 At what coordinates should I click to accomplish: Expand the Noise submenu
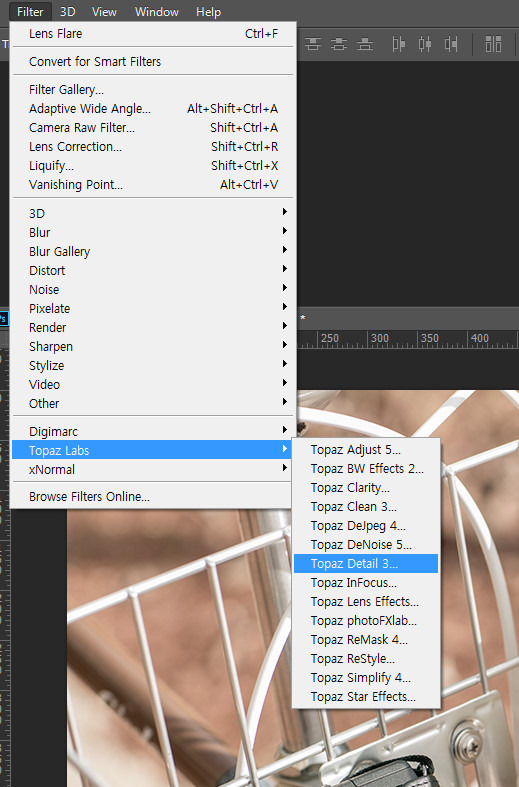point(153,290)
